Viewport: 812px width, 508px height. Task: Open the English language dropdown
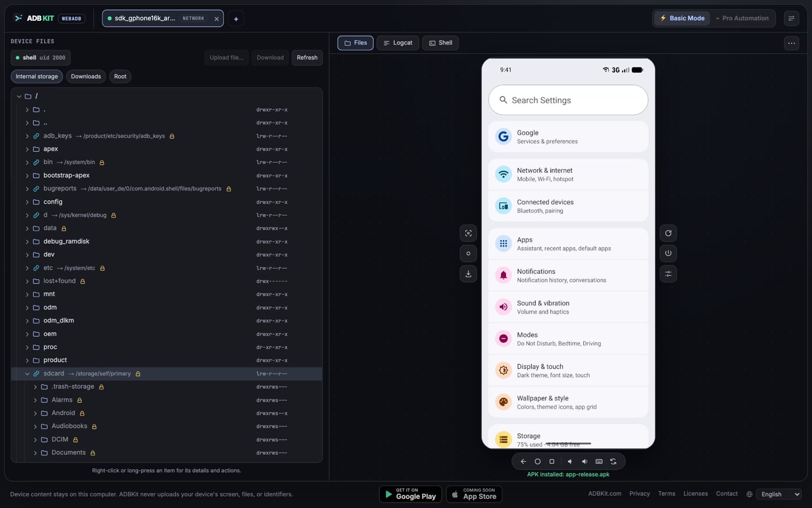point(779,494)
